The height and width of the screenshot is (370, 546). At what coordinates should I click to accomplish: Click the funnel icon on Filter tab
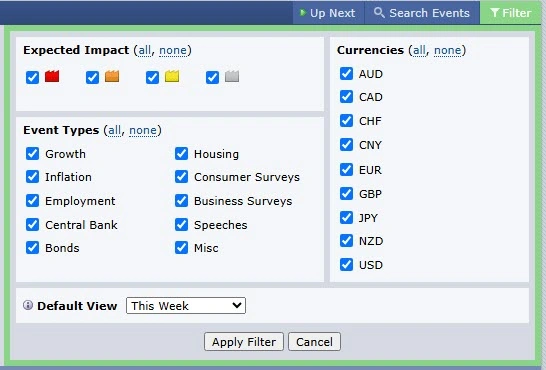click(495, 13)
